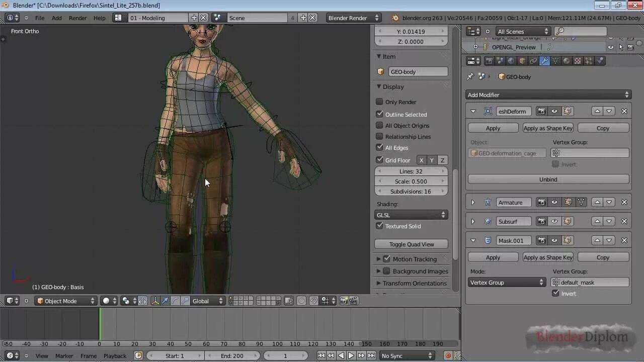
Task: Move Armature modifier up in stack
Action: click(597, 203)
